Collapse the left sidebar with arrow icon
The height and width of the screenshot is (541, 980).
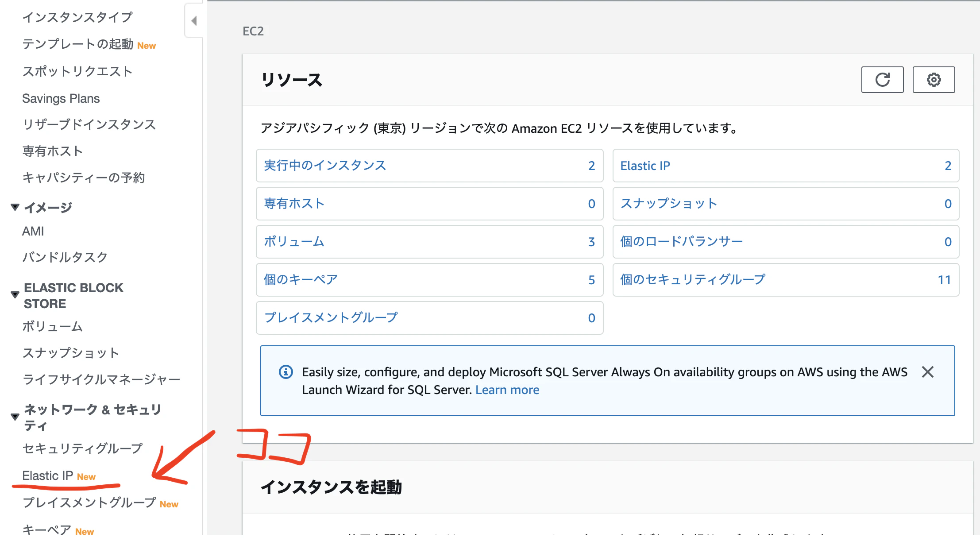(194, 20)
